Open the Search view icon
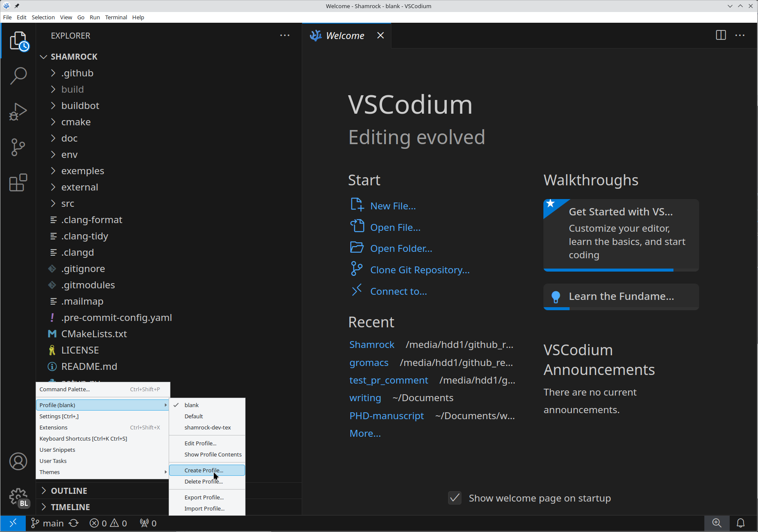The image size is (758, 532). [18, 76]
